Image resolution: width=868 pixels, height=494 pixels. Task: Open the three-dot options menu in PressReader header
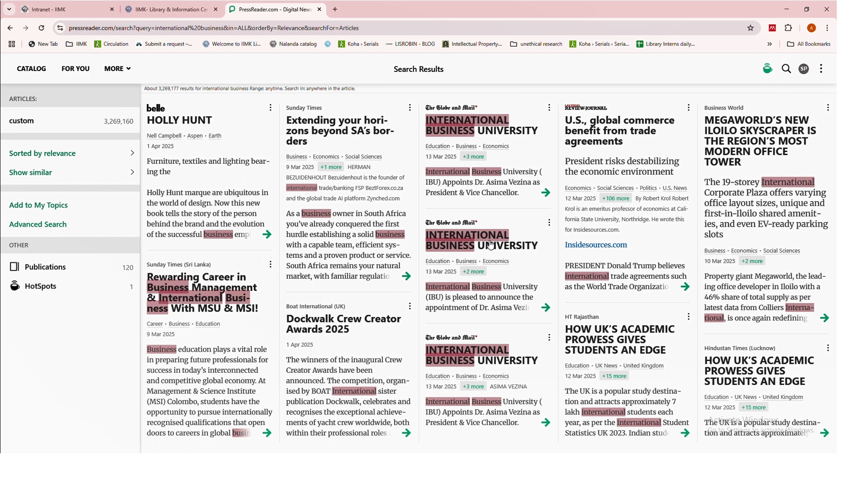pyautogui.click(x=821, y=69)
